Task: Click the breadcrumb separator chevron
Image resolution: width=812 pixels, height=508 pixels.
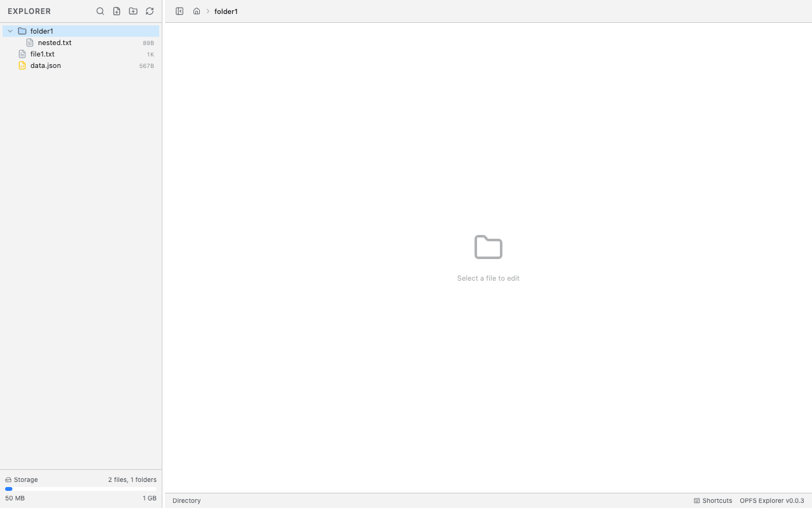Action: [x=207, y=11]
